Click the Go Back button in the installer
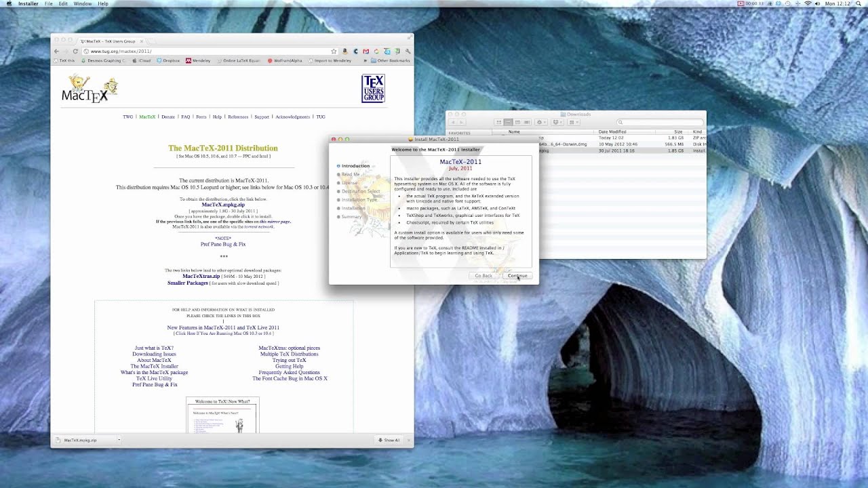This screenshot has height=488, width=868. point(484,276)
